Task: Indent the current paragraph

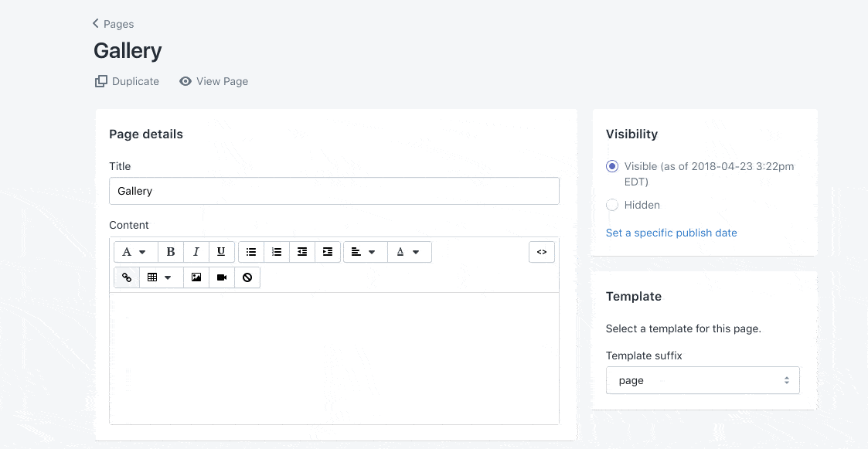Action: tap(328, 252)
